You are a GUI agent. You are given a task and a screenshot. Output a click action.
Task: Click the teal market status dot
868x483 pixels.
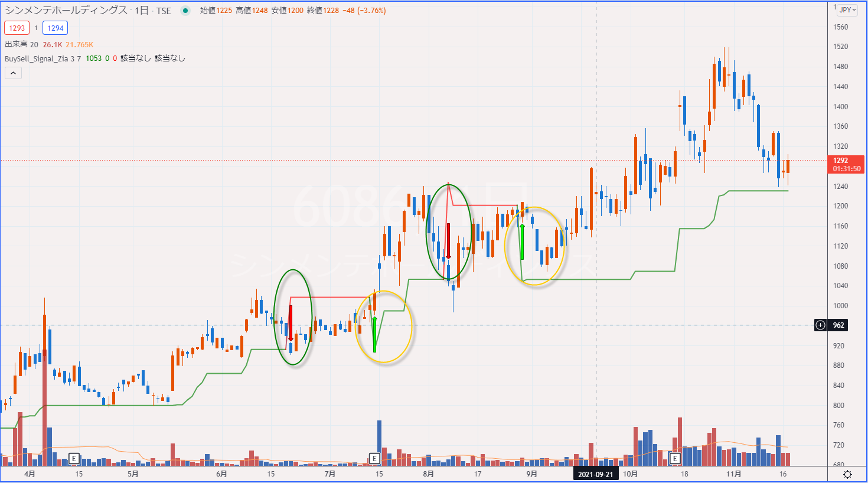pos(187,10)
